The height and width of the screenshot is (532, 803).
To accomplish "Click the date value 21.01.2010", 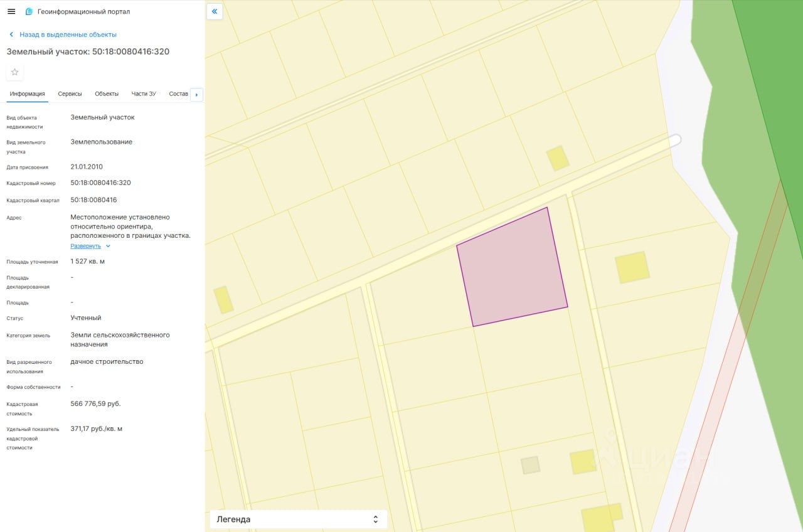I will pyautogui.click(x=87, y=167).
